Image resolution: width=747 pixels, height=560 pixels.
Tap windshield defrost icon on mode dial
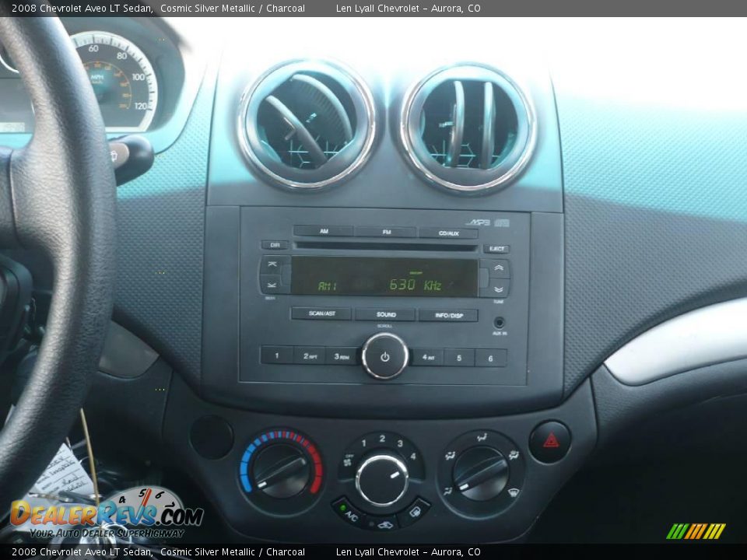514,492
